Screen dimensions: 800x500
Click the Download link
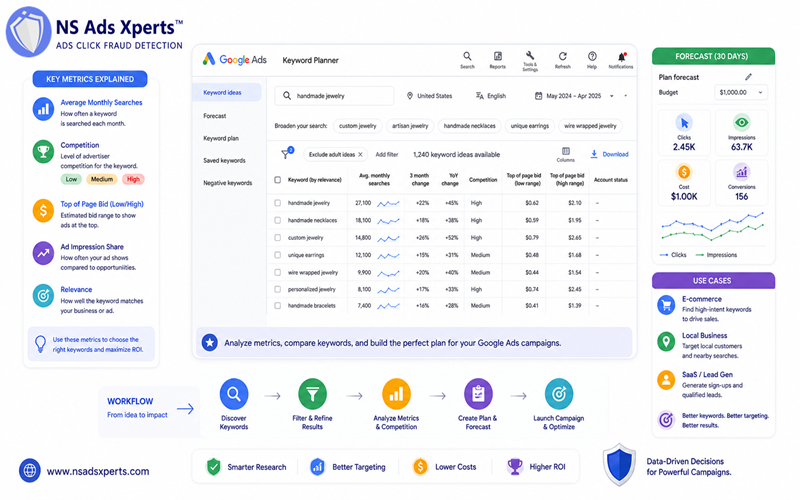click(610, 154)
